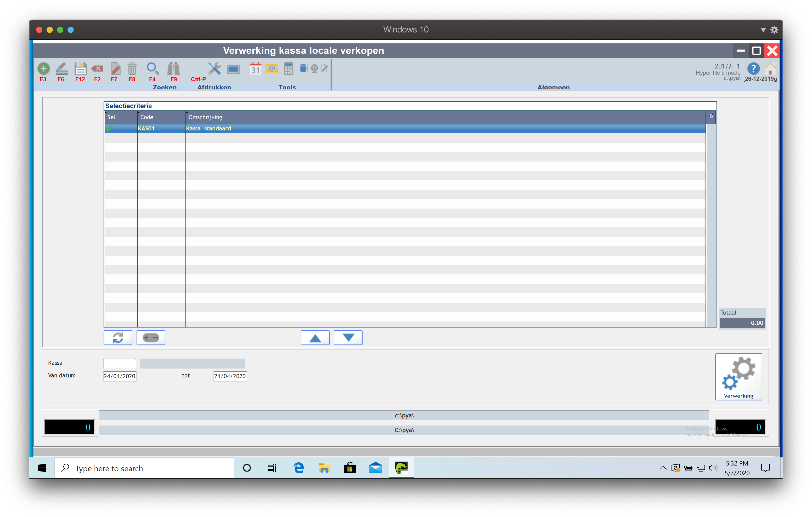
Task: Open Microsoft Edge from the taskbar
Action: pyautogui.click(x=298, y=468)
